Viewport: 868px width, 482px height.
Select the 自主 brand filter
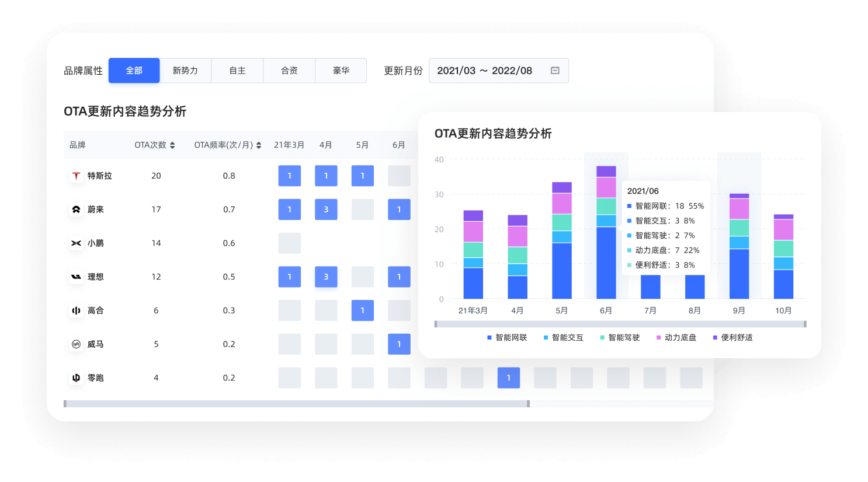pos(237,70)
